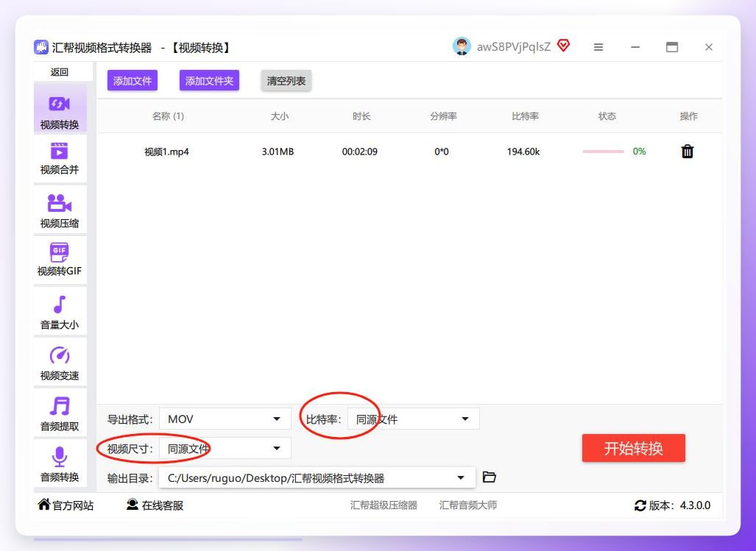
Task: Expand the 视频尺寸 dropdown
Action: 225,449
